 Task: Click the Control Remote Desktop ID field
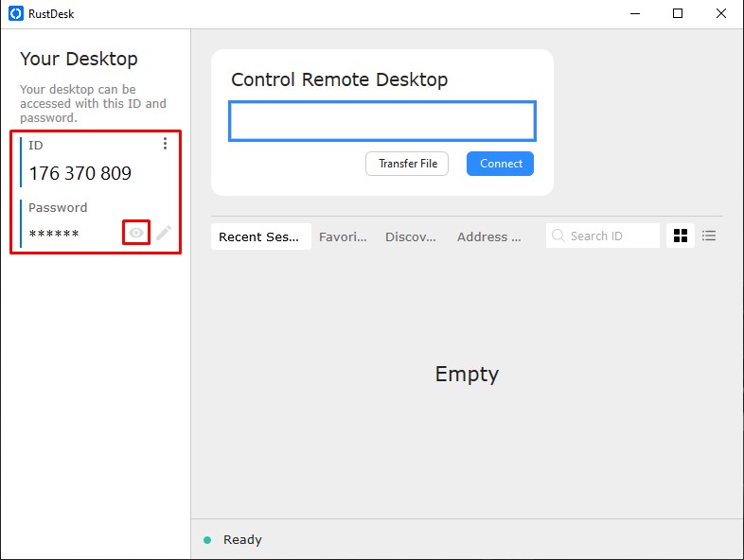[x=382, y=121]
